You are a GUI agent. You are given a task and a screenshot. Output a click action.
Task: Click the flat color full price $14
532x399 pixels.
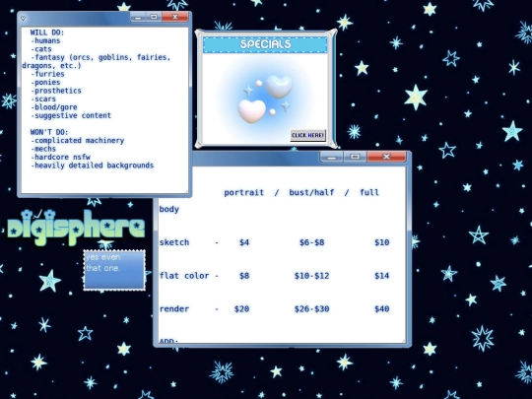[x=381, y=276]
